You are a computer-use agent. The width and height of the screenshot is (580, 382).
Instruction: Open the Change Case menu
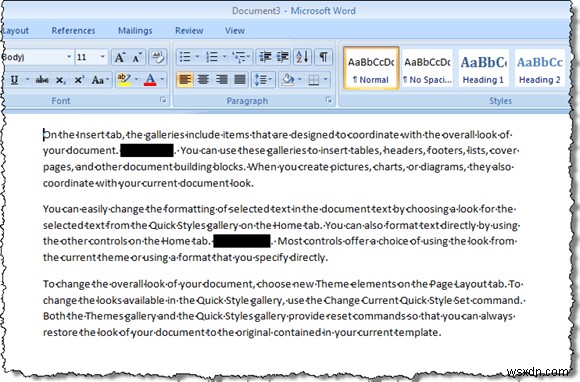click(100, 80)
